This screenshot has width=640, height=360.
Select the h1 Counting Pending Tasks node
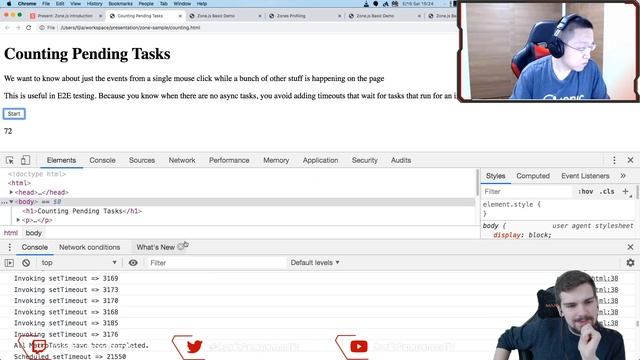[x=82, y=211]
